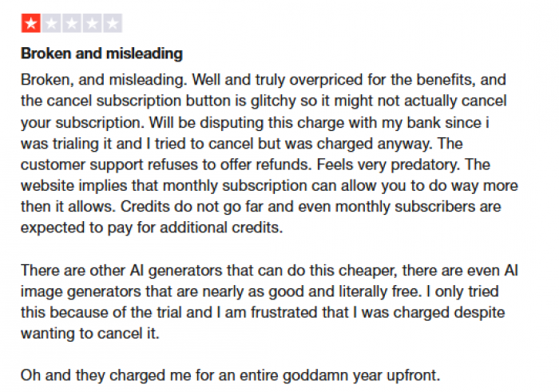Viewport: 559px width, 392px height.
Task: Click the third gray rating star
Action: click(x=72, y=23)
